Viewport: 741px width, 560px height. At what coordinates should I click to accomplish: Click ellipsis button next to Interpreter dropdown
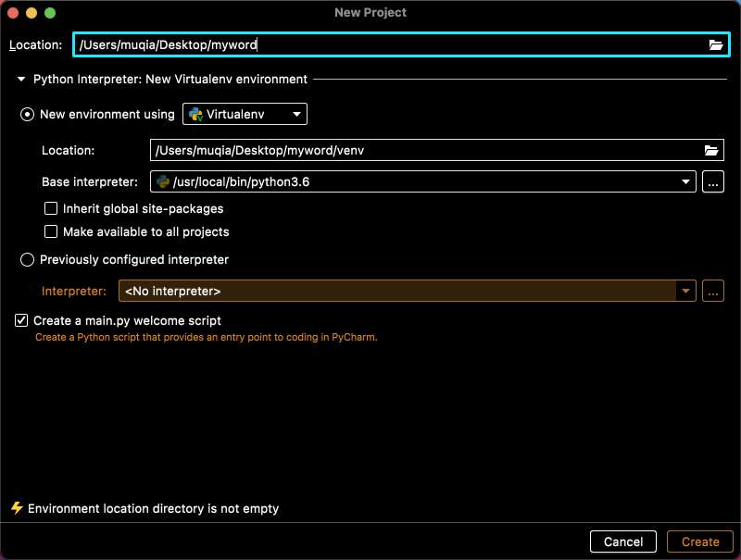pyautogui.click(x=713, y=292)
